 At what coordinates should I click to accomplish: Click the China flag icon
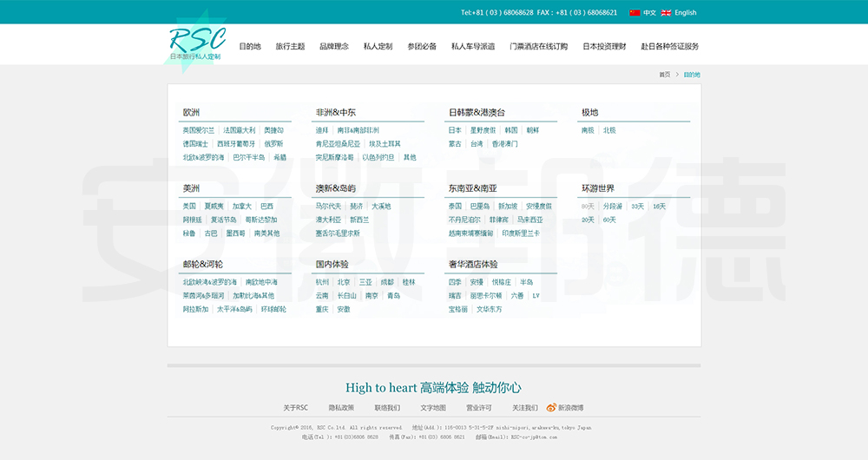(x=635, y=13)
